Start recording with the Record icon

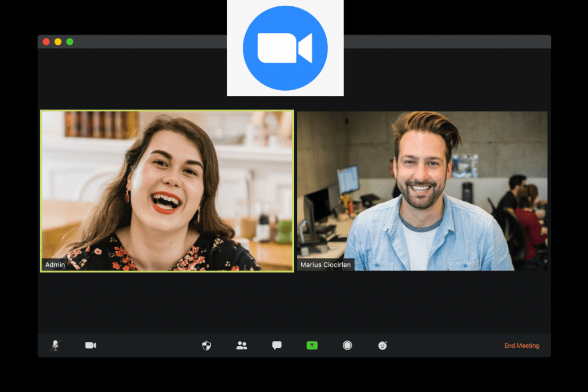(347, 346)
